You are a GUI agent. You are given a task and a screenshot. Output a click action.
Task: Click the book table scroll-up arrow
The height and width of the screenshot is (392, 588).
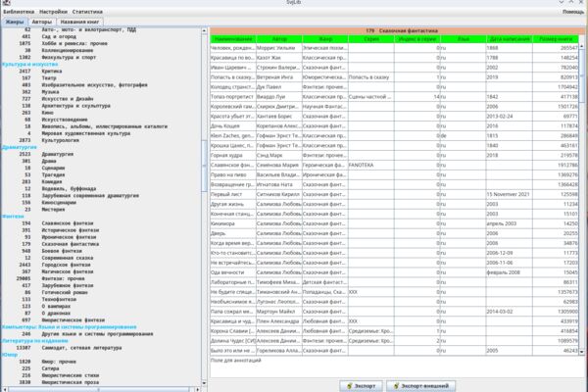click(x=581, y=46)
